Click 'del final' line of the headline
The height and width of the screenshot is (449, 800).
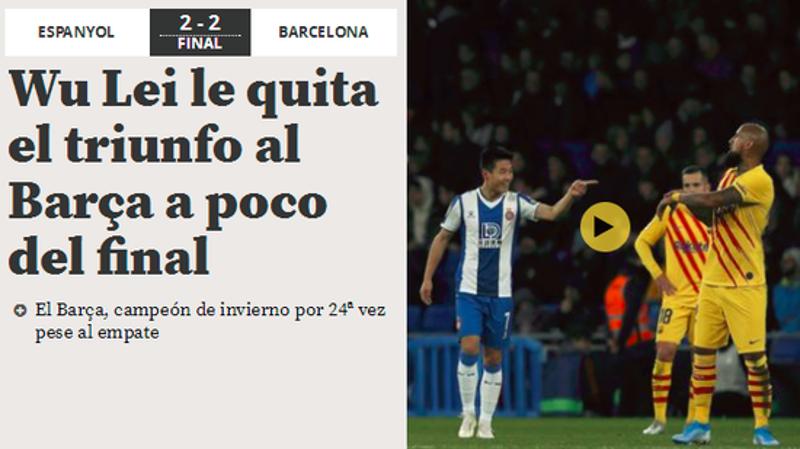(x=109, y=255)
